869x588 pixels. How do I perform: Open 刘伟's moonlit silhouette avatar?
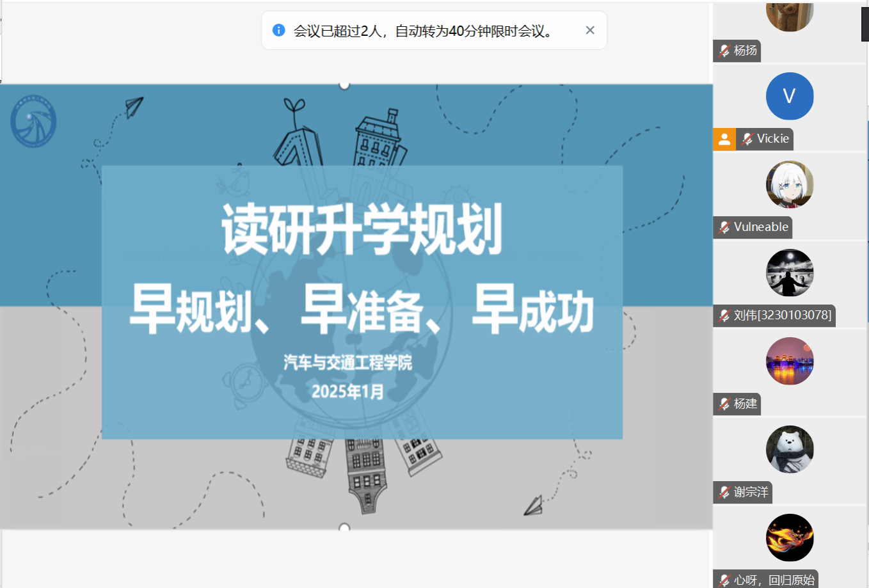[790, 273]
